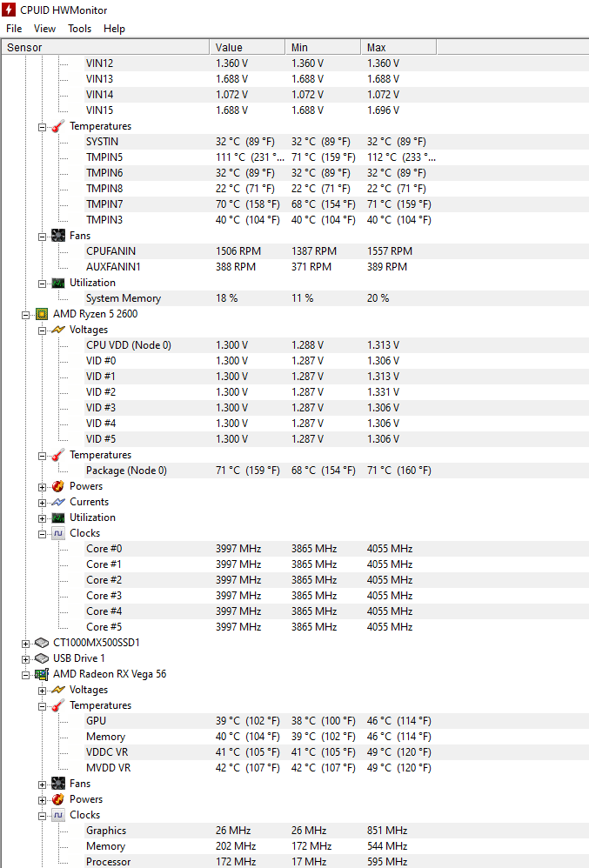Image resolution: width=589 pixels, height=868 pixels.
Task: Click the CPU chip icon for AMD Ryzen 5 2600
Action: [42, 315]
